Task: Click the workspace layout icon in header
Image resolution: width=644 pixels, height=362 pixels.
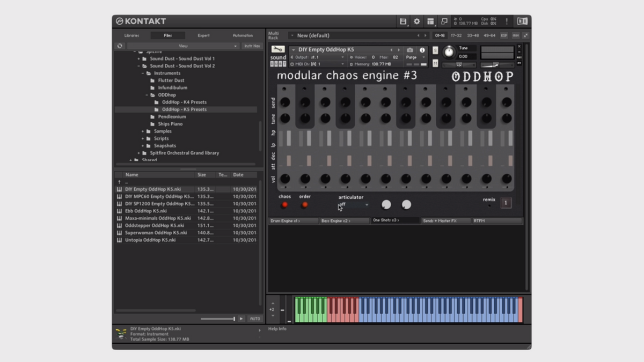Action: click(430, 21)
